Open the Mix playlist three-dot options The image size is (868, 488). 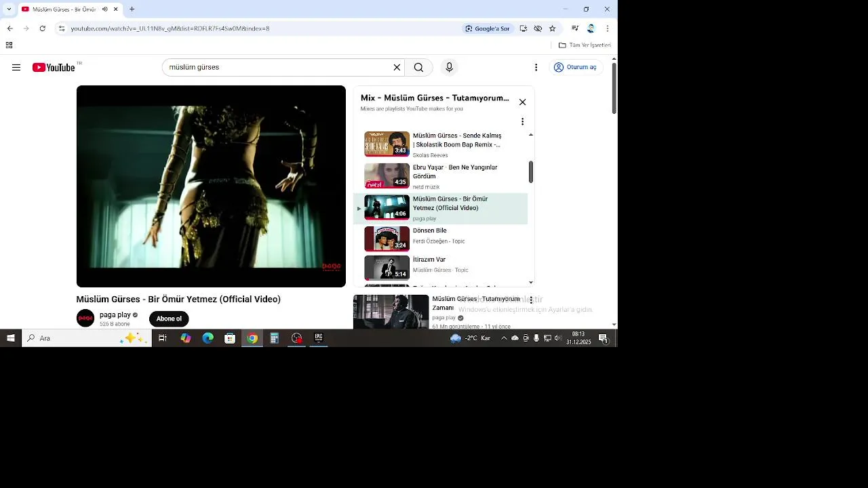(522, 121)
